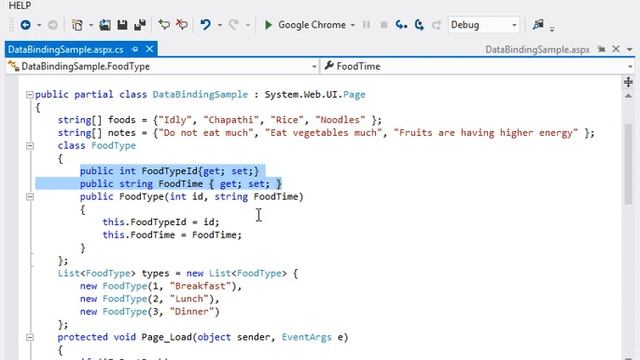This screenshot has height=360, width=640.
Task: Click the greyed Redo icon
Action: 233,25
